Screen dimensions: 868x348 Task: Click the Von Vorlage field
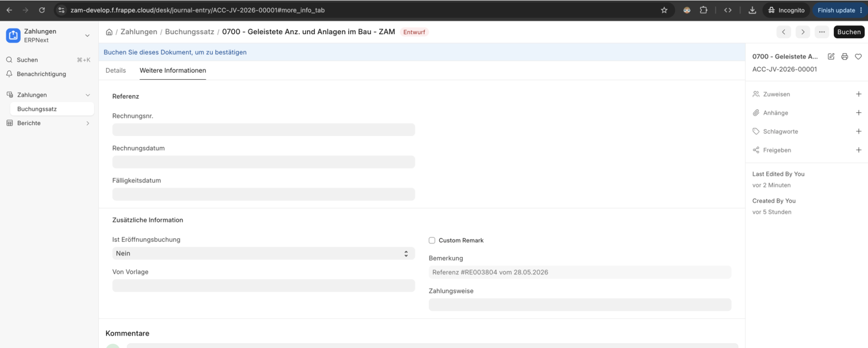tap(263, 285)
